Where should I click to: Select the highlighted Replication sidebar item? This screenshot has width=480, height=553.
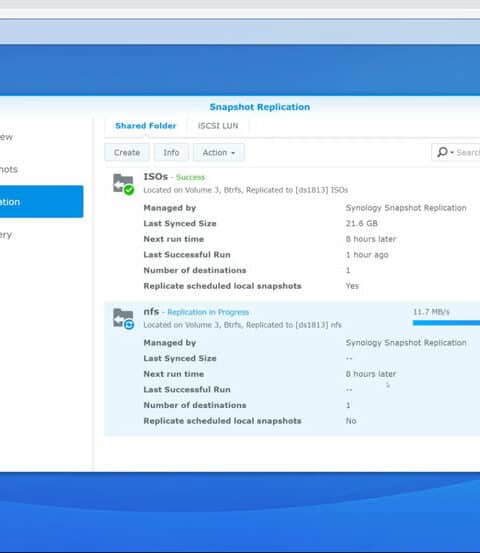pyautogui.click(x=42, y=201)
